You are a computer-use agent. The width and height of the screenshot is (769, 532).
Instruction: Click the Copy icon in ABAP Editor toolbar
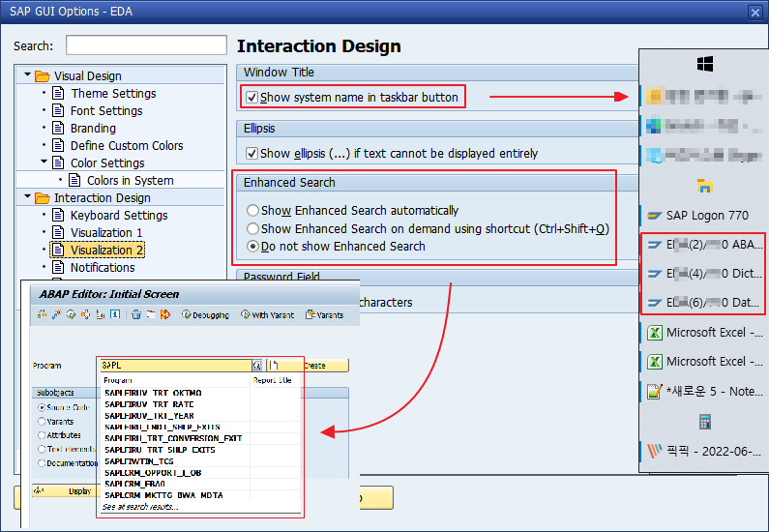click(151, 314)
